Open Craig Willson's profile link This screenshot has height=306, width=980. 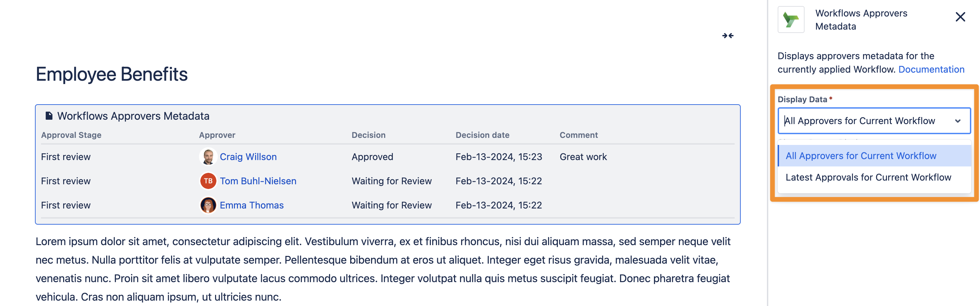point(248,157)
